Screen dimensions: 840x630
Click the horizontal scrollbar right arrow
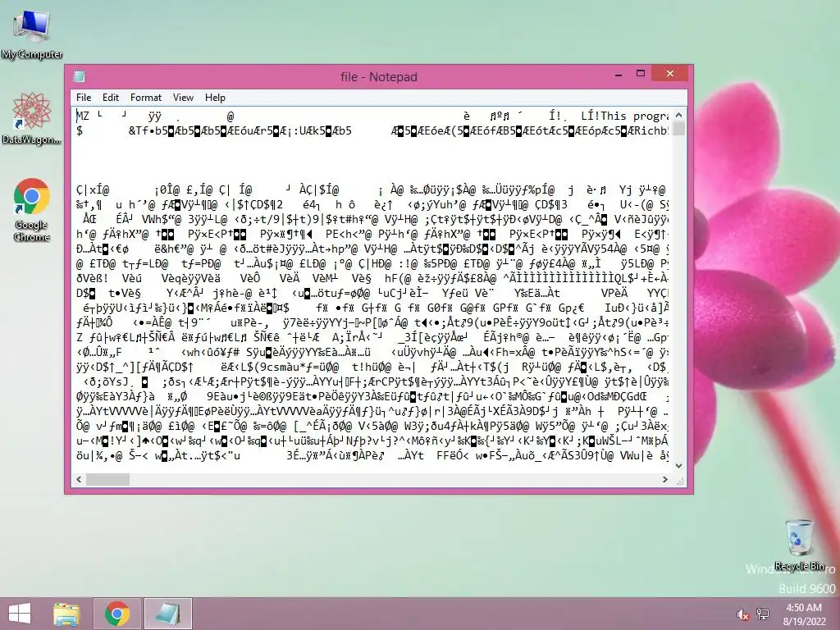[665, 479]
